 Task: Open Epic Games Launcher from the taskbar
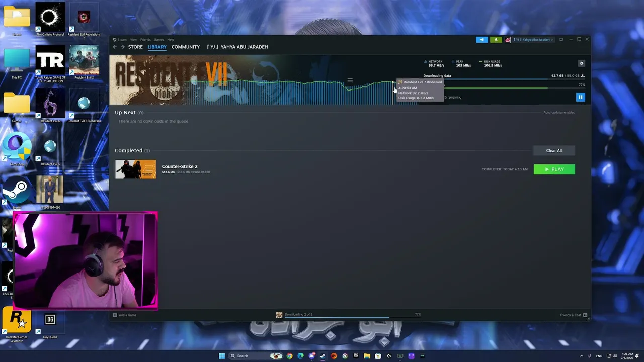[x=356, y=356]
